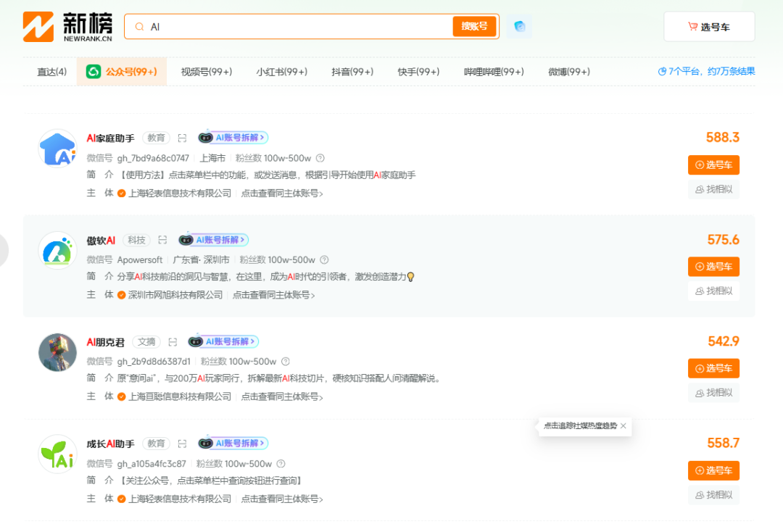Click the 微信号 Apowersoft text
The width and height of the screenshot is (783, 532).
click(125, 260)
